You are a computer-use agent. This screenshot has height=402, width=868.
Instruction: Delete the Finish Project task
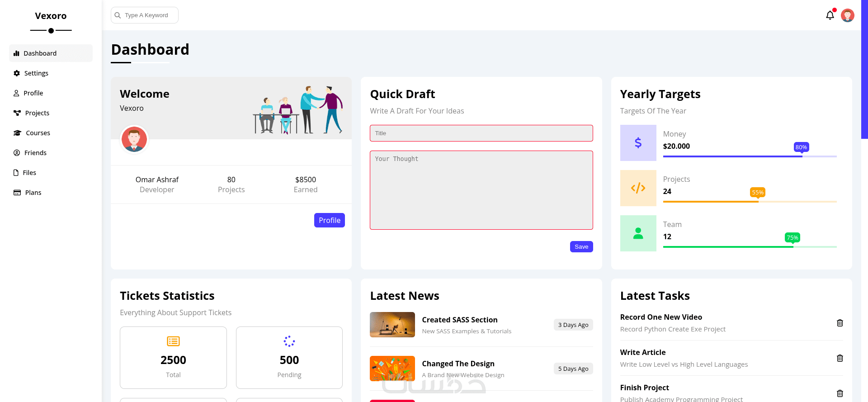(x=840, y=393)
